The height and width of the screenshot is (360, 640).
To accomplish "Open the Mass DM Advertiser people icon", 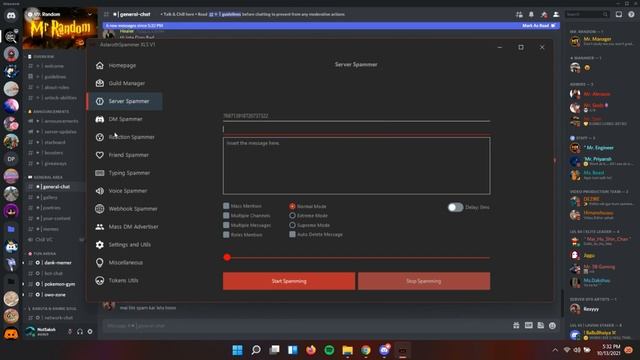I will pos(100,227).
